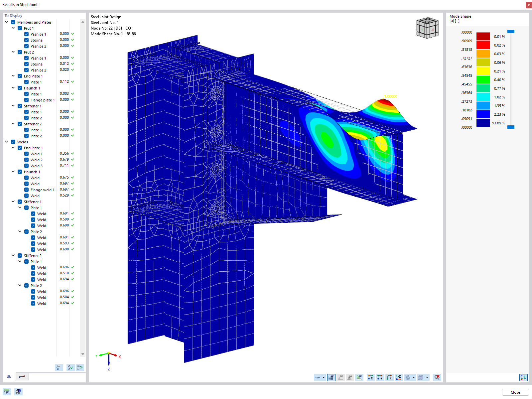Collapse the Prut 2 tree node
The height and width of the screenshot is (399, 532).
[x=13, y=52]
